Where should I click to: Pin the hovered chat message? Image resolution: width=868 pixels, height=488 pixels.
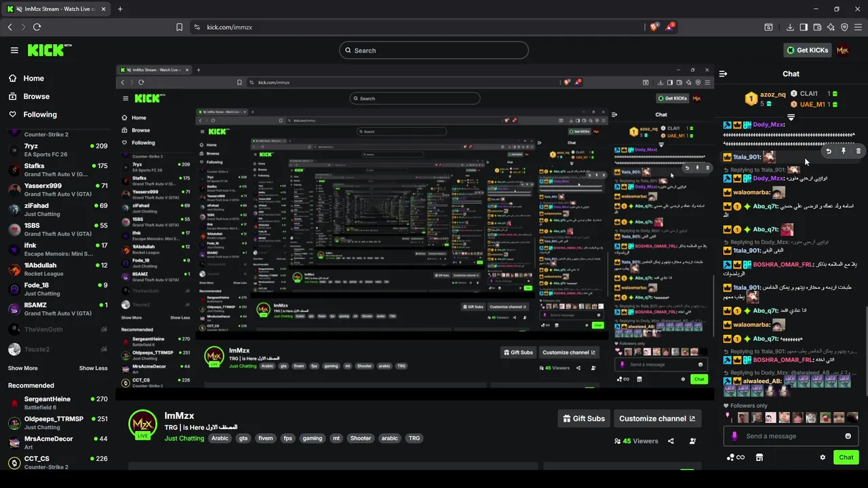pos(844,151)
